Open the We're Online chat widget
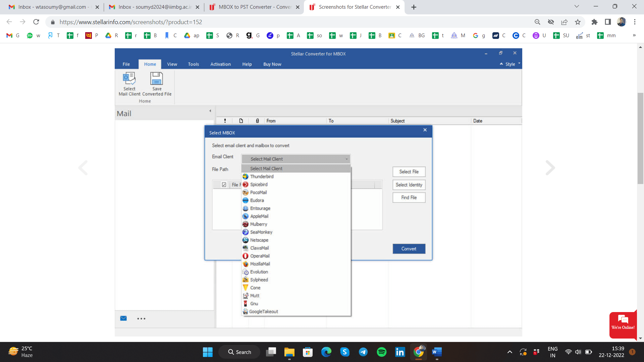This screenshot has height=362, width=644. (x=623, y=324)
